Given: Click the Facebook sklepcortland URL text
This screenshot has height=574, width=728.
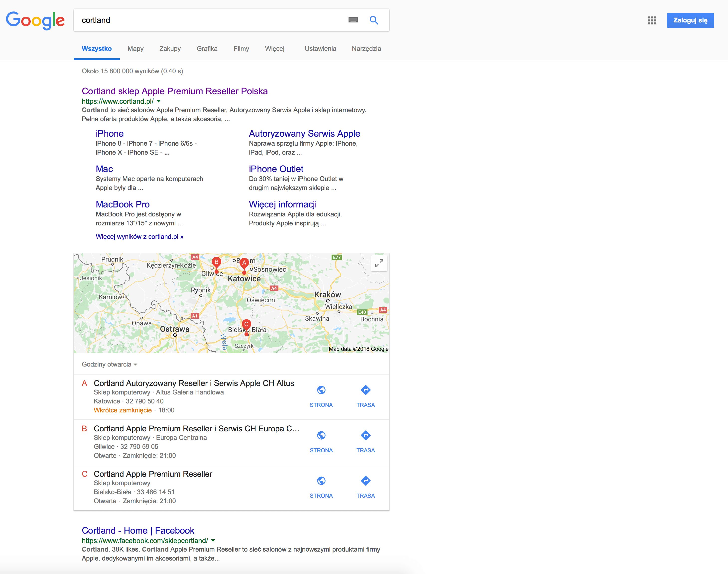Looking at the screenshot, I should click(x=145, y=540).
